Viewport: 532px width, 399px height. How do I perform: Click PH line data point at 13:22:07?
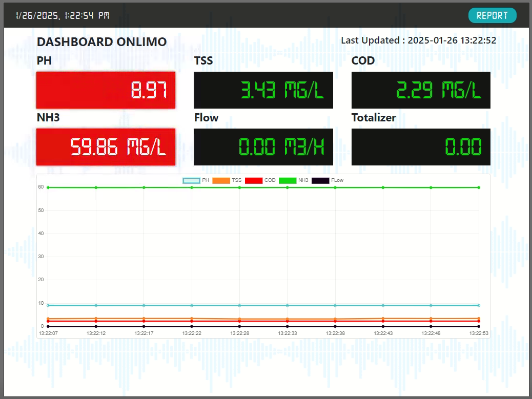point(48,306)
